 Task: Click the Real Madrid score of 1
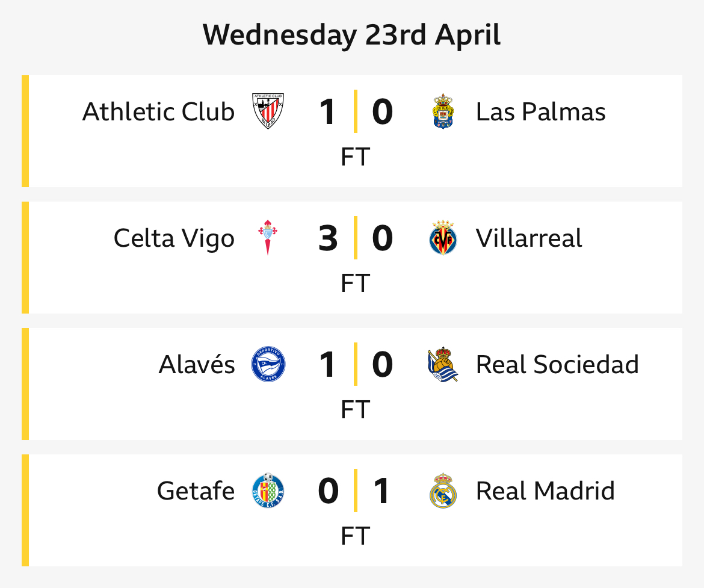click(x=382, y=491)
